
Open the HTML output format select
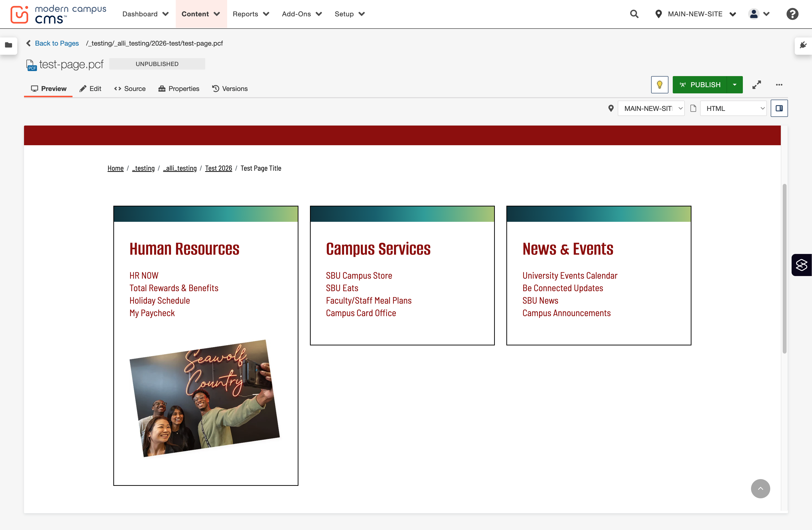click(x=733, y=108)
